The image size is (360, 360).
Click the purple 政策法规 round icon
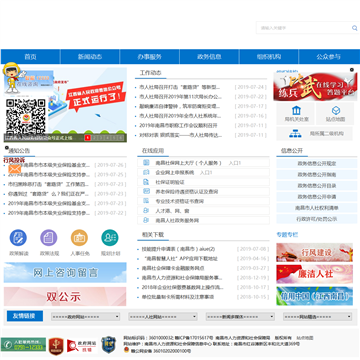pos(49,238)
